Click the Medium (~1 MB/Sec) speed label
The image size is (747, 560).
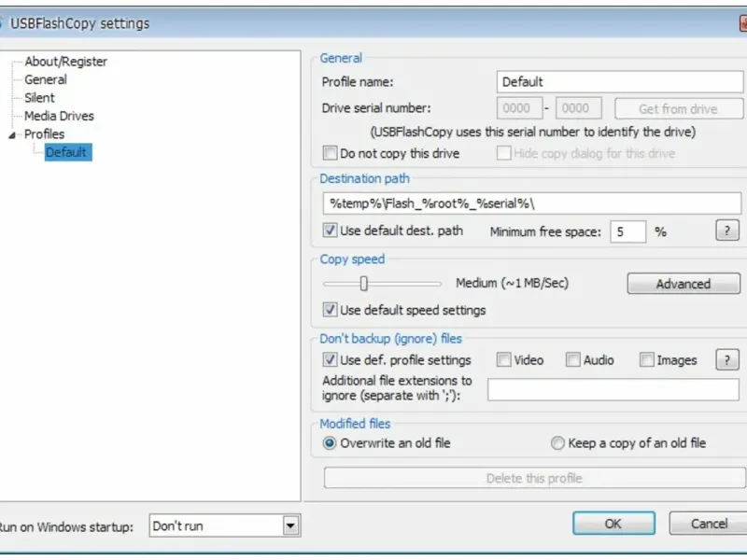coord(512,284)
